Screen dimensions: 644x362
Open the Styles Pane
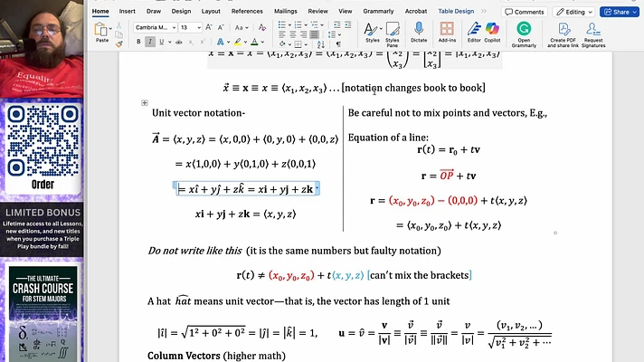(x=393, y=34)
